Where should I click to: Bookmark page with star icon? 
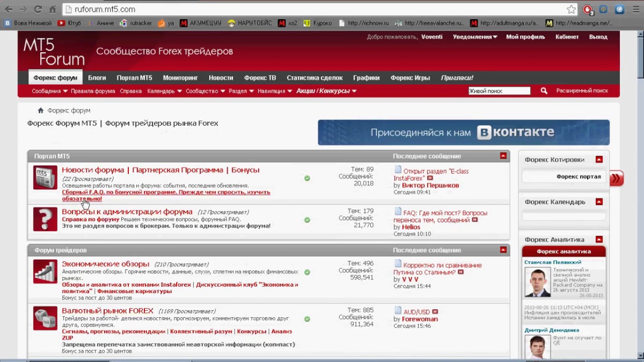point(571,9)
